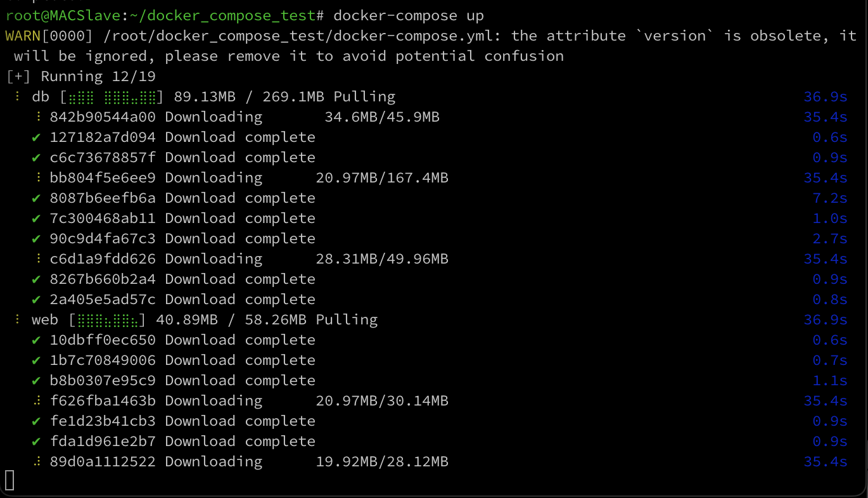Click the terminal cursor block at the bottom
Screen dimensions: 868x498
10,480
